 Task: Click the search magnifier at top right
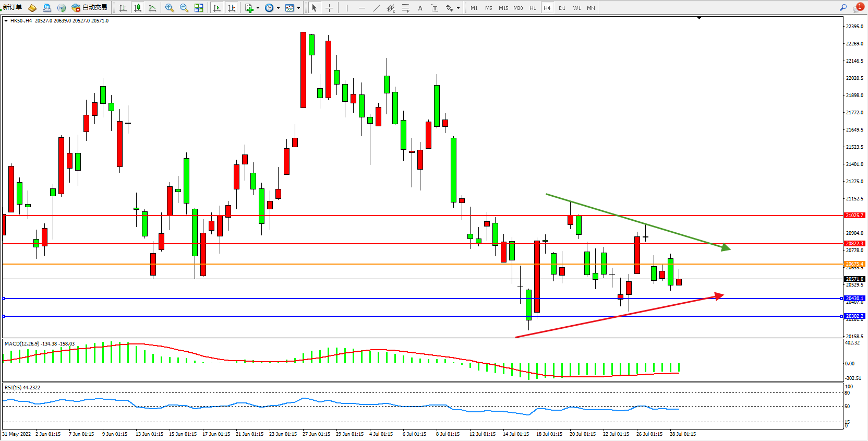coord(843,7)
